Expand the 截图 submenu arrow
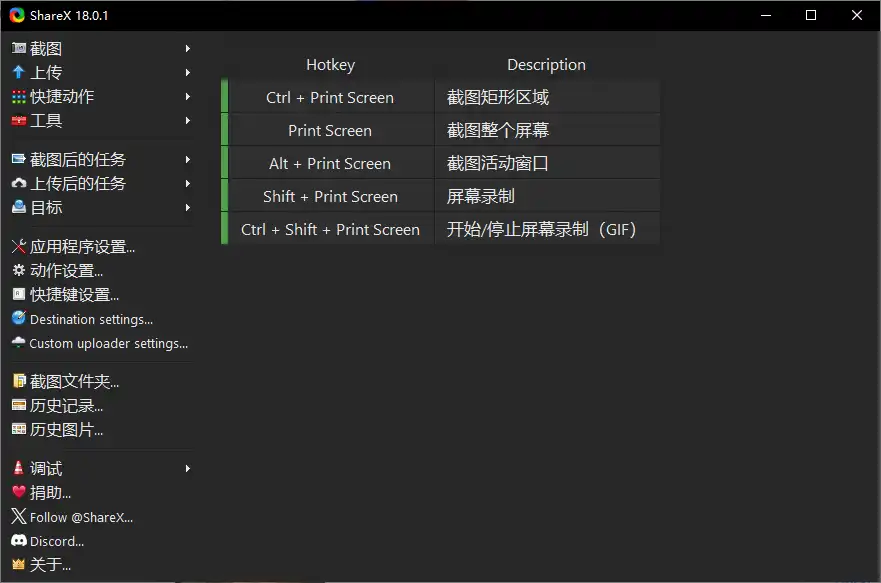 [188, 49]
